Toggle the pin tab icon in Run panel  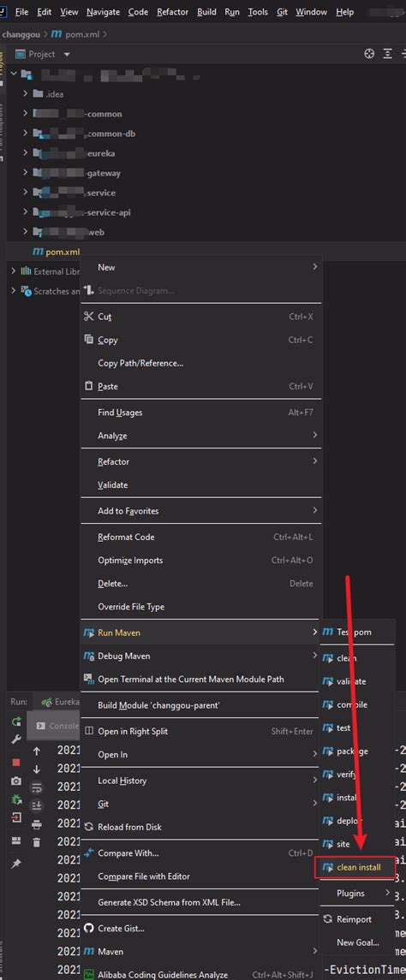pyautogui.click(x=16, y=864)
